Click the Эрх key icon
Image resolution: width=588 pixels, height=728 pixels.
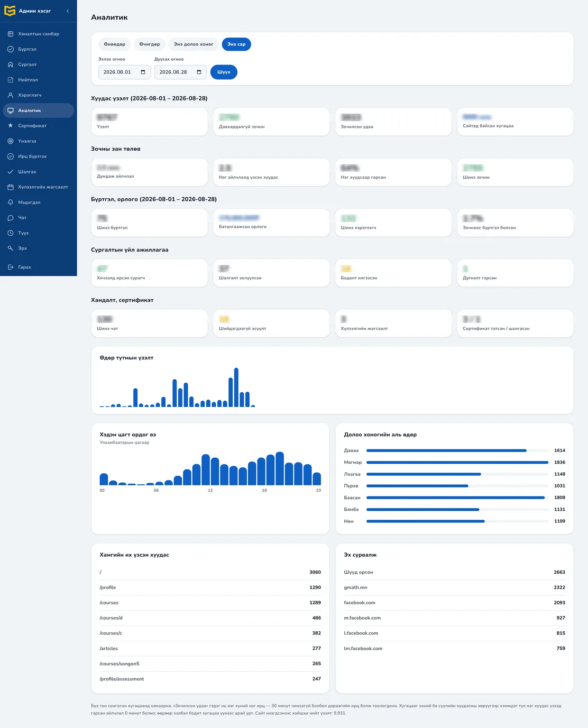10,249
